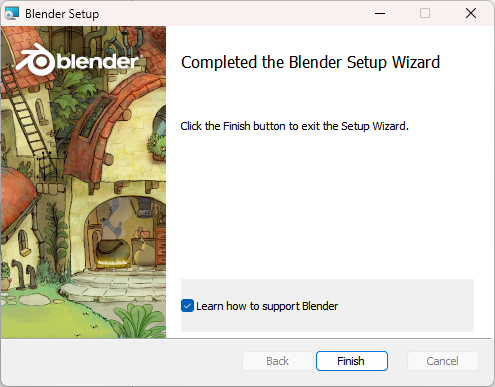Click the disabled Back button
The height and width of the screenshot is (387, 495).
point(278,361)
